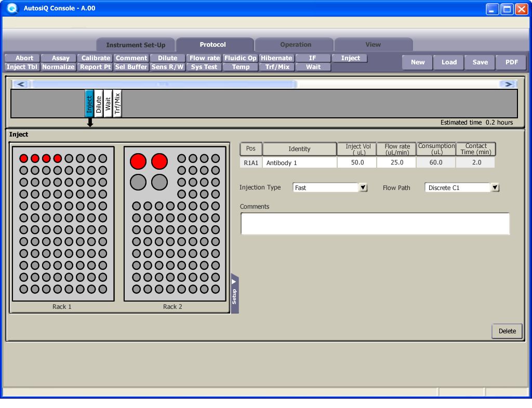Select large gray vial in Rack 2

138,182
